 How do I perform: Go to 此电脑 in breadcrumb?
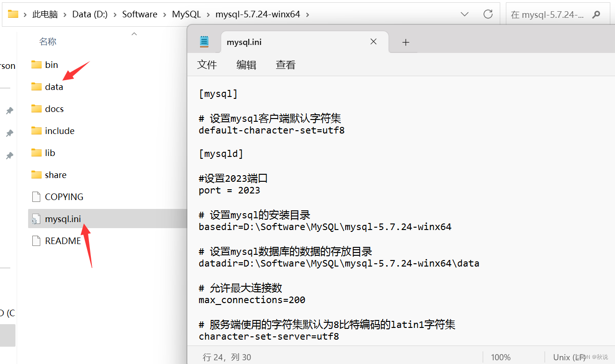[x=45, y=15]
